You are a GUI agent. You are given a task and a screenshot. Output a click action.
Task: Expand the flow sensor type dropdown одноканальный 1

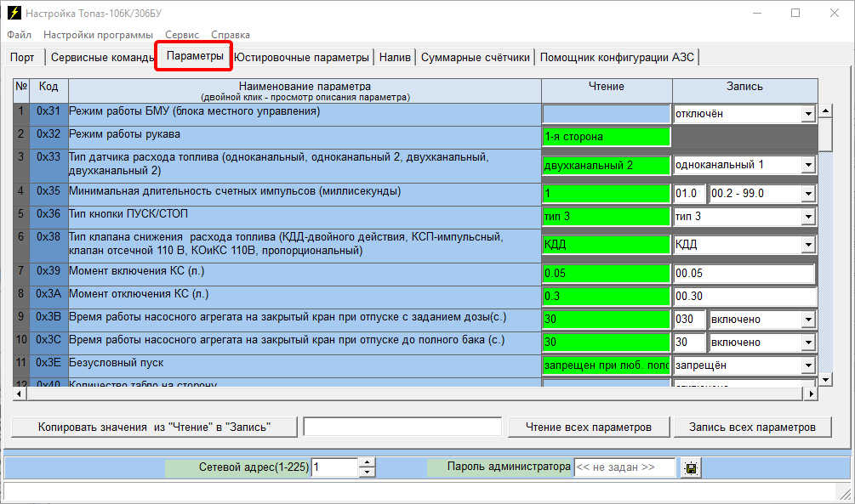click(809, 165)
